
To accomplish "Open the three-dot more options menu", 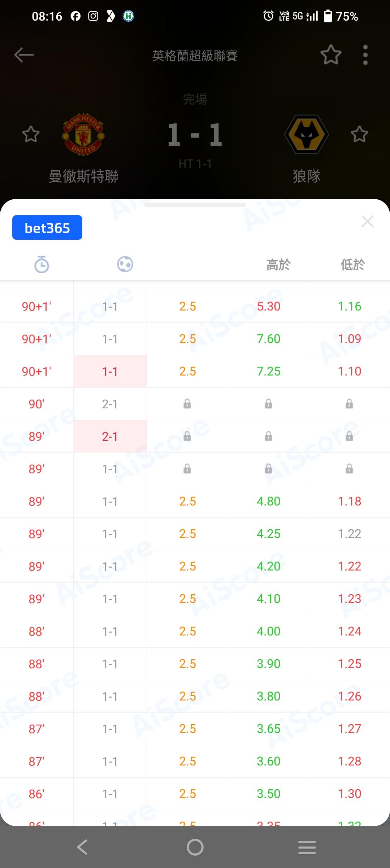I will 365,55.
